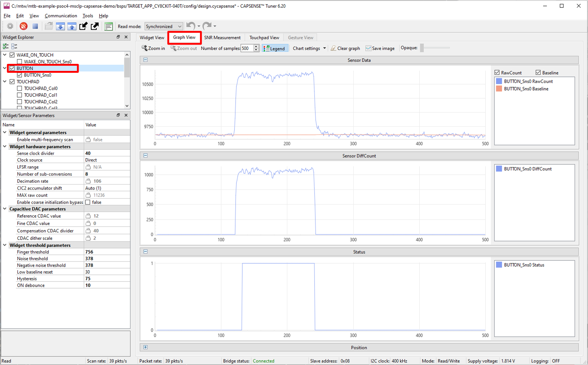Image resolution: width=588 pixels, height=365 pixels.
Task: Collapse Widget threshold parameters group
Action: 5,245
